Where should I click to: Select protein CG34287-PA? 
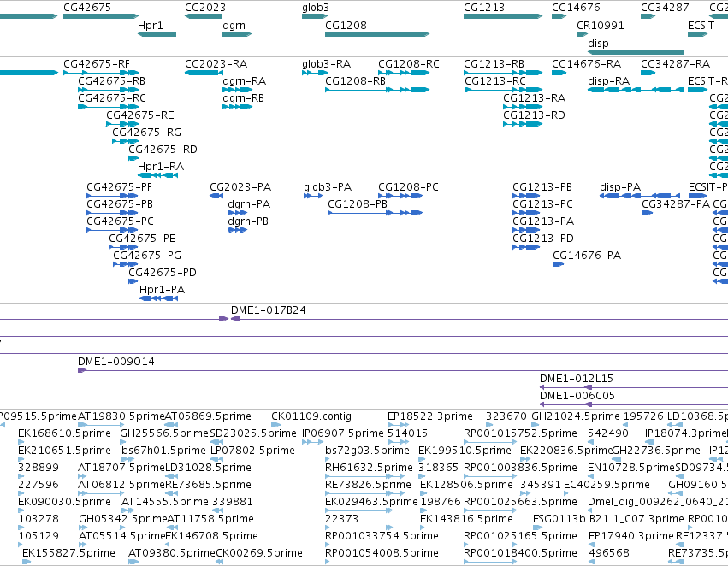(676, 204)
